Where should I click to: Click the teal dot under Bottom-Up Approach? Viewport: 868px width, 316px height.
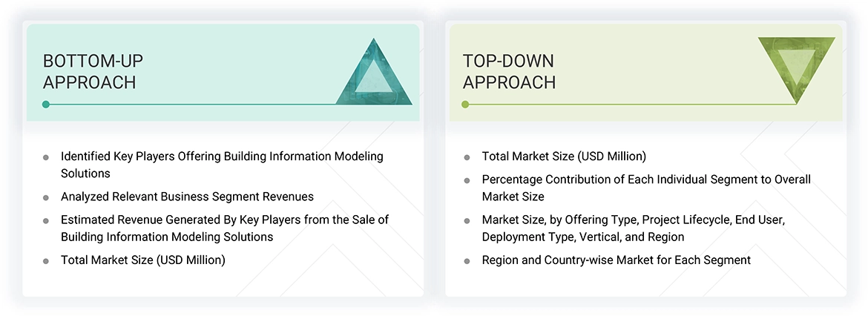pyautogui.click(x=46, y=105)
